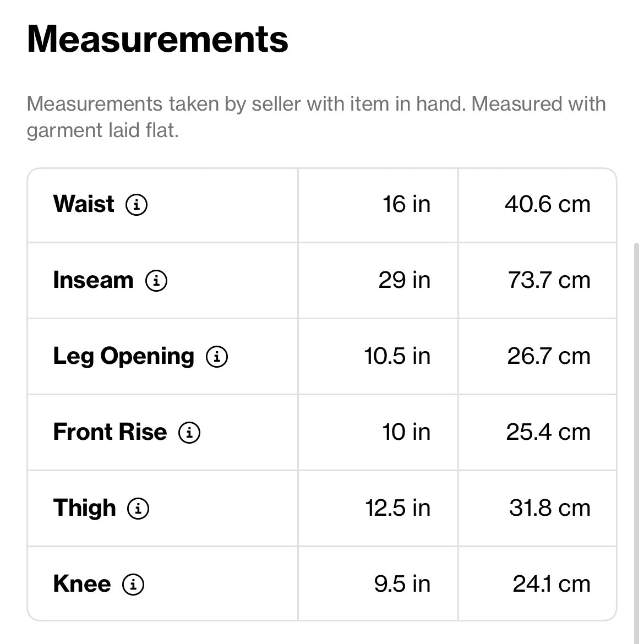
Task: Select the 25.4 cm front rise value
Action: [548, 432]
